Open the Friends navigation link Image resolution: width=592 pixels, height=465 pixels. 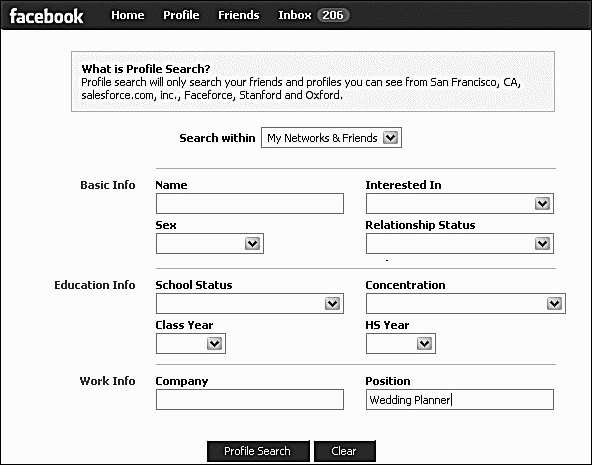click(x=239, y=15)
